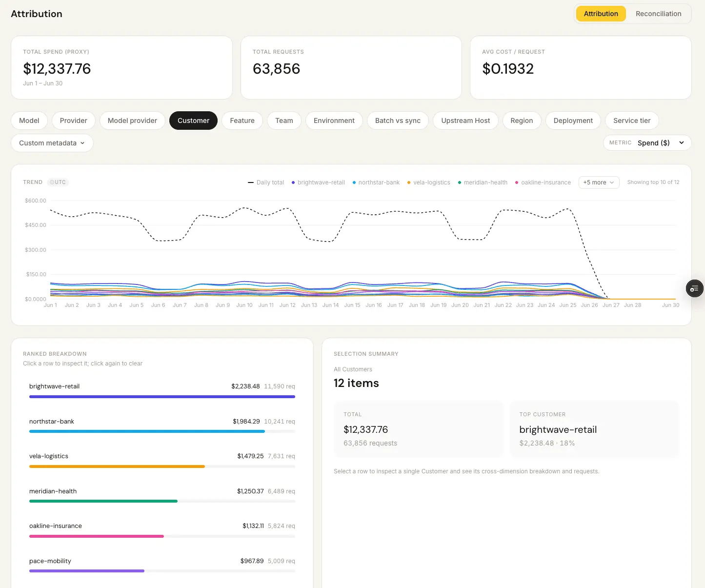Inspect the brightwave-retail breakdown row

coord(162,391)
